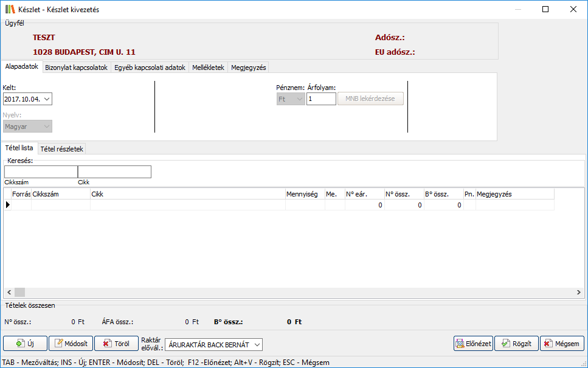The width and height of the screenshot is (588, 368).
Task: Select the first row indicator arrow in grid
Action: tap(8, 205)
